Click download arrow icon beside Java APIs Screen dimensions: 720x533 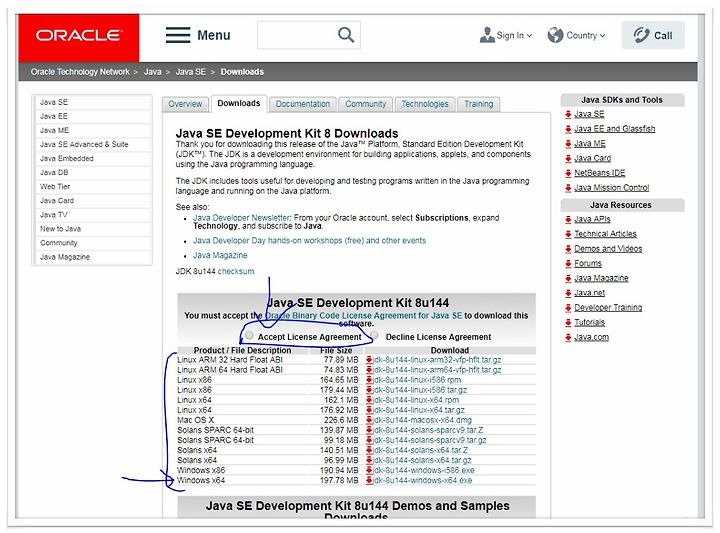[x=568, y=219]
